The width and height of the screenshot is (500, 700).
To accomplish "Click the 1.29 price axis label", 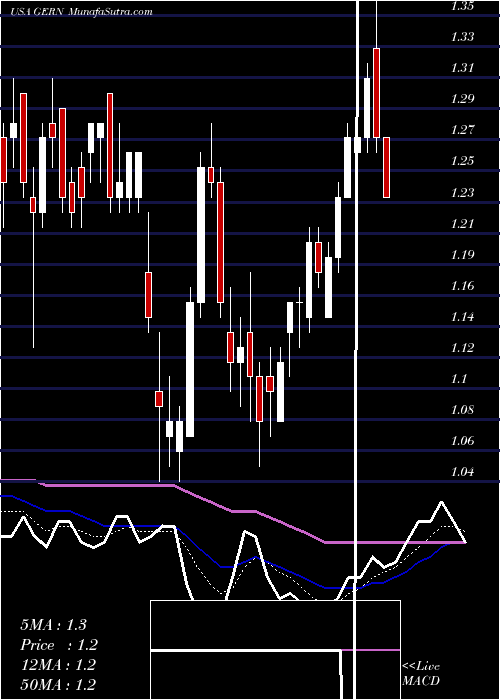I will click(x=462, y=99).
